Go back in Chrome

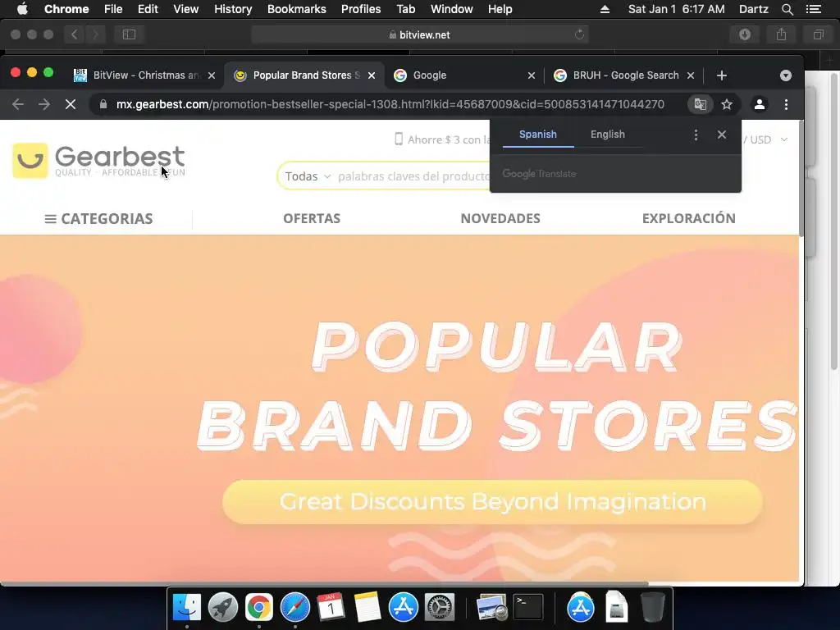coord(18,104)
